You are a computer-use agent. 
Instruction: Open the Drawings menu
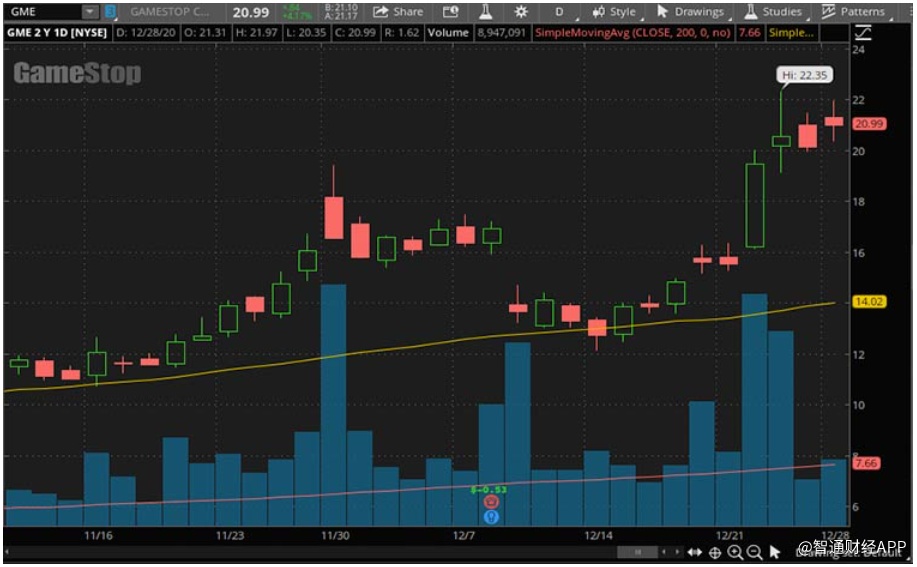691,12
